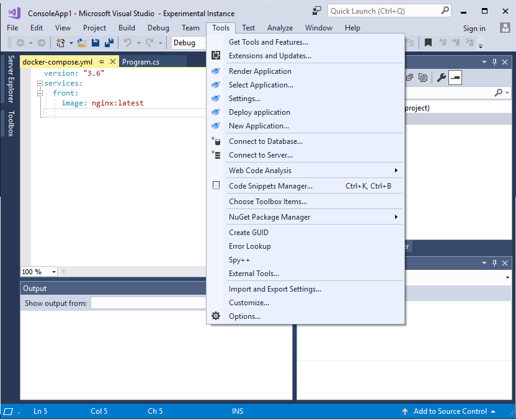Choose Create GUID from Tools menu
Image resolution: width=516 pixels, height=420 pixels.
click(x=306, y=233)
